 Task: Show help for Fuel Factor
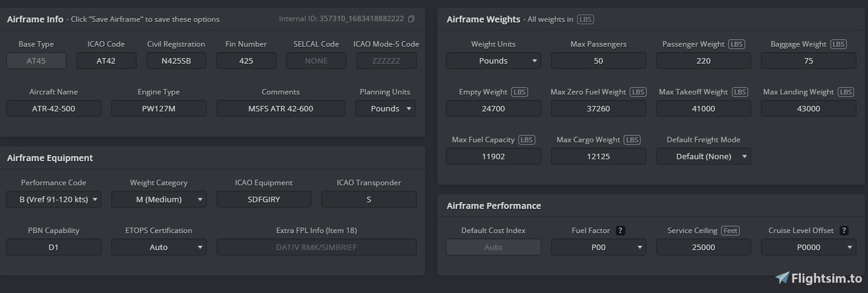620,231
